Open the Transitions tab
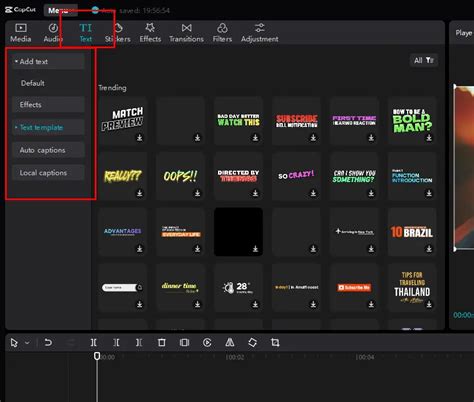 point(186,33)
